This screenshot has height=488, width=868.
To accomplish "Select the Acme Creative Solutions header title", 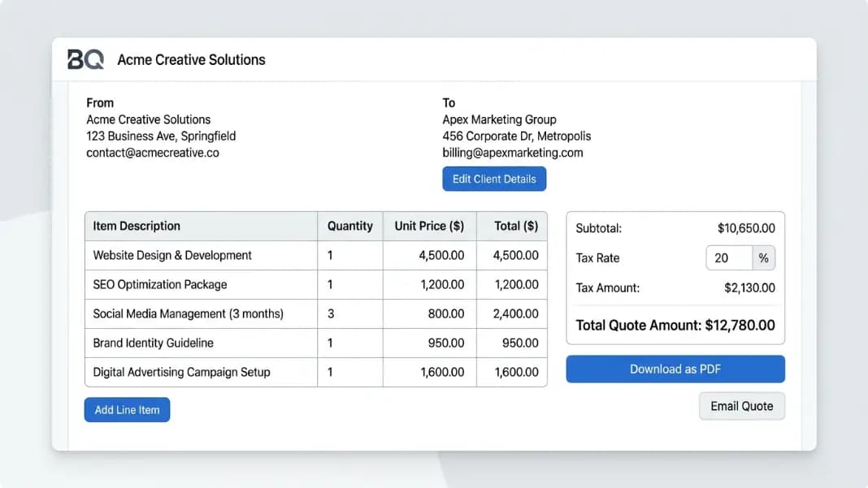I will coord(191,60).
